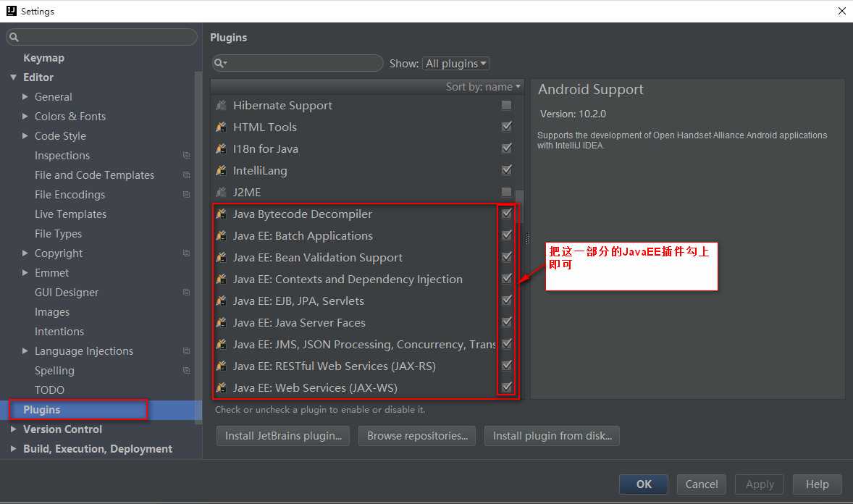Open the Show: All plugins dropdown
The width and height of the screenshot is (853, 504).
[x=456, y=64]
